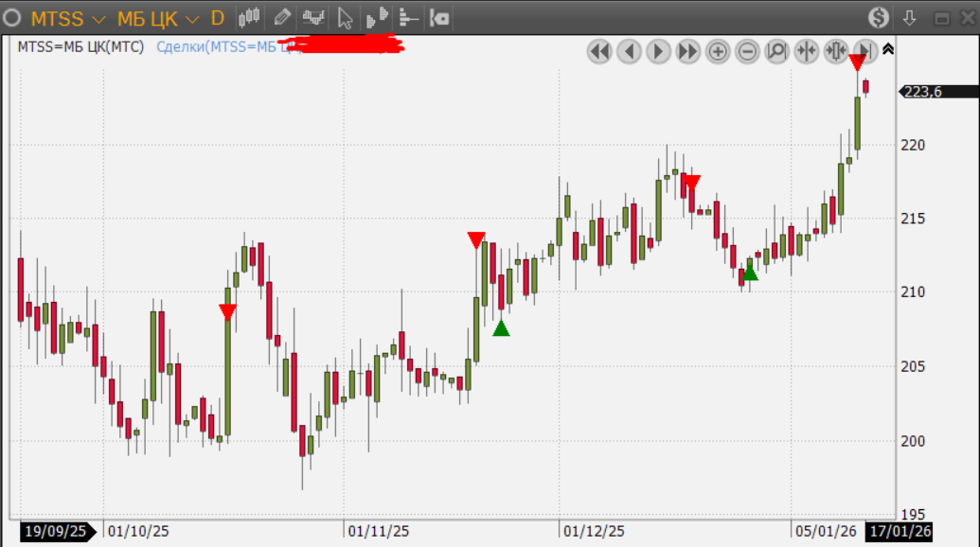The height and width of the screenshot is (547, 980).
Task: Click the horizontal histogram icon in toolbar
Action: (408, 17)
